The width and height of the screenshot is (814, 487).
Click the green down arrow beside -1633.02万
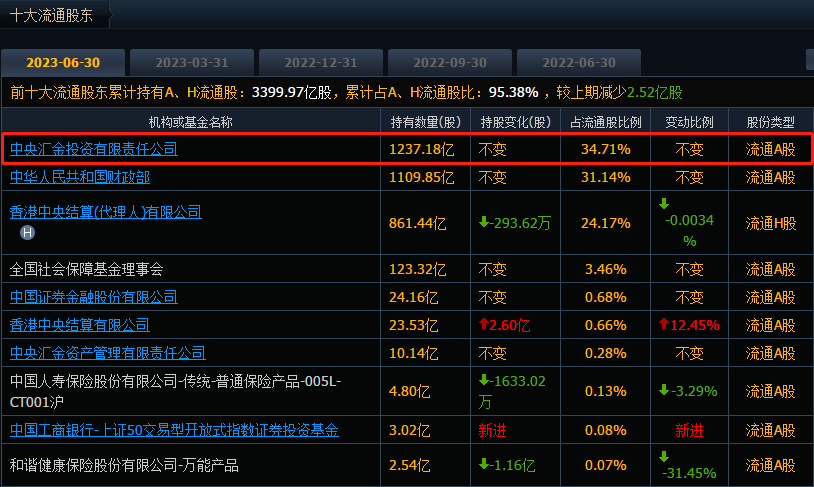pyautogui.click(x=483, y=381)
